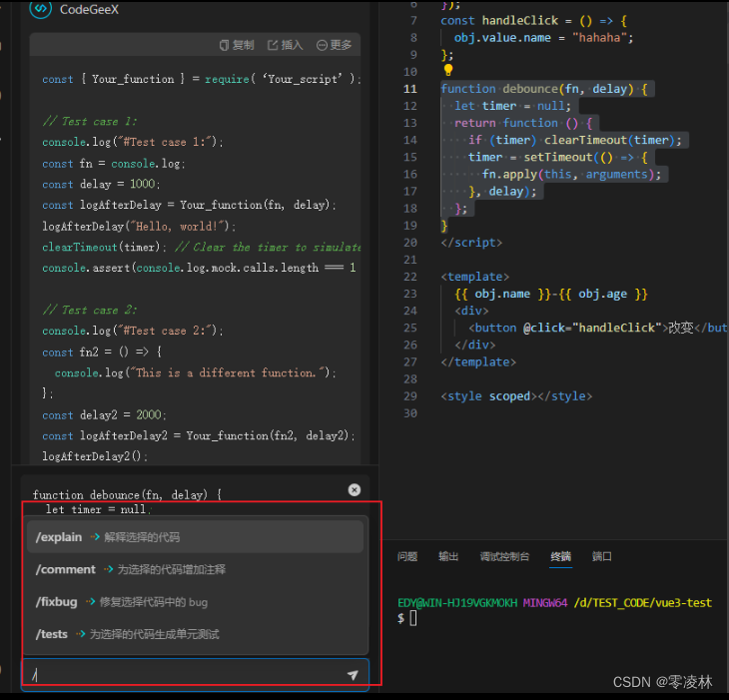This screenshot has height=700, width=729.
Task: Open the 调试控制台 debug console tab
Action: [504, 556]
